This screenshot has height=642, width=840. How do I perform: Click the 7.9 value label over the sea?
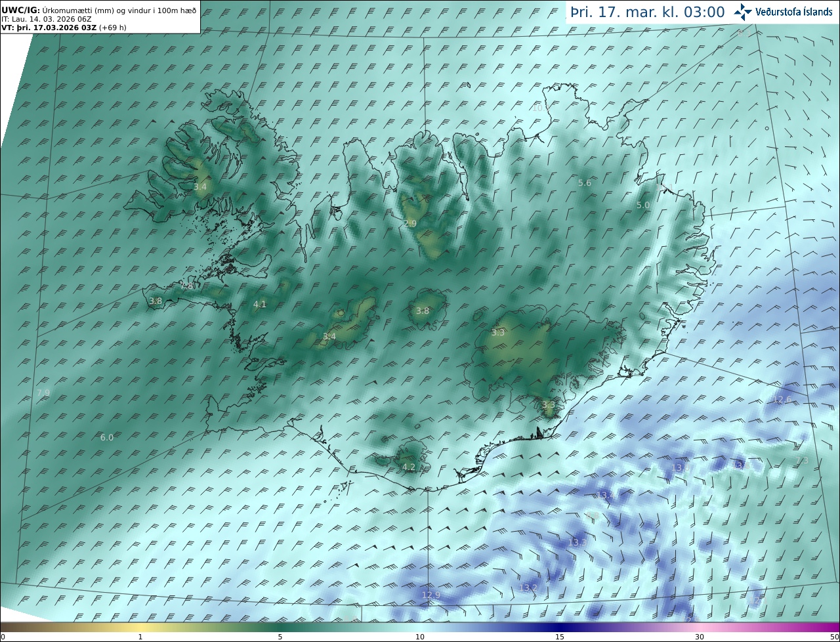click(x=43, y=393)
